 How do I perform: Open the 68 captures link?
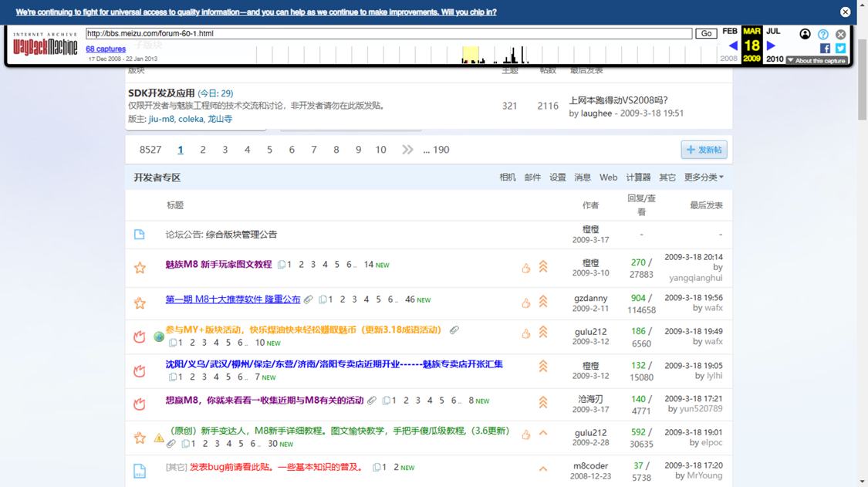point(106,49)
